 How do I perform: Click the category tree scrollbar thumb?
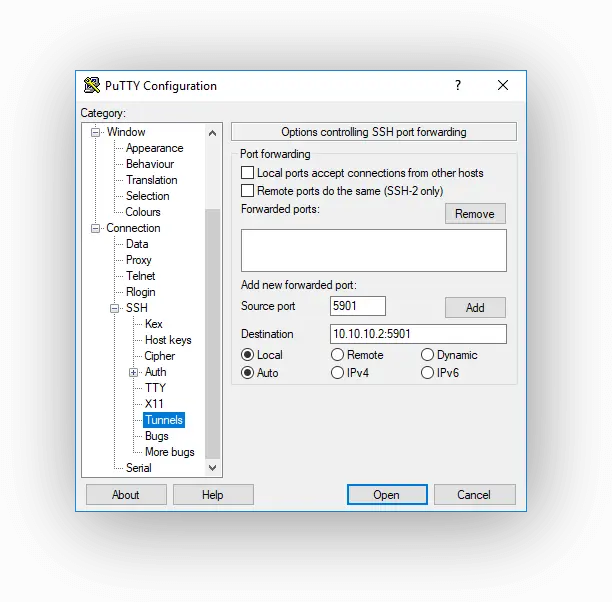(212, 334)
